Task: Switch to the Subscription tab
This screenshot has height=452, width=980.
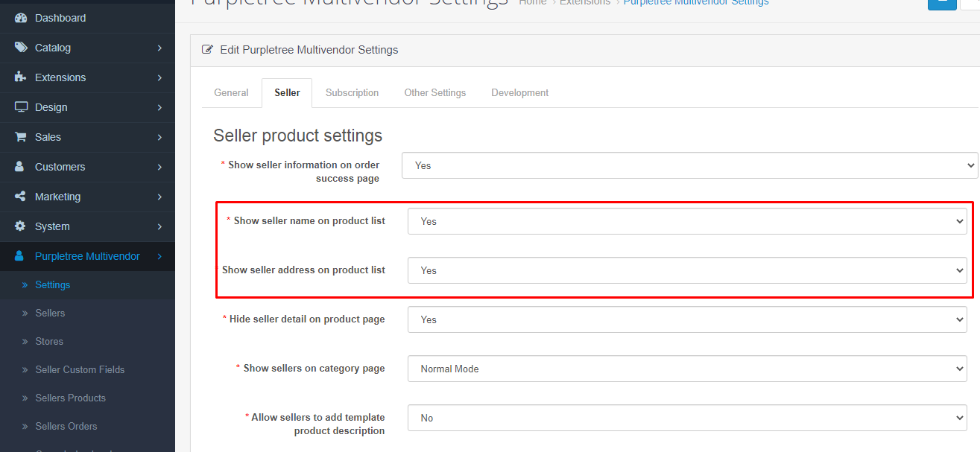Action: point(352,93)
